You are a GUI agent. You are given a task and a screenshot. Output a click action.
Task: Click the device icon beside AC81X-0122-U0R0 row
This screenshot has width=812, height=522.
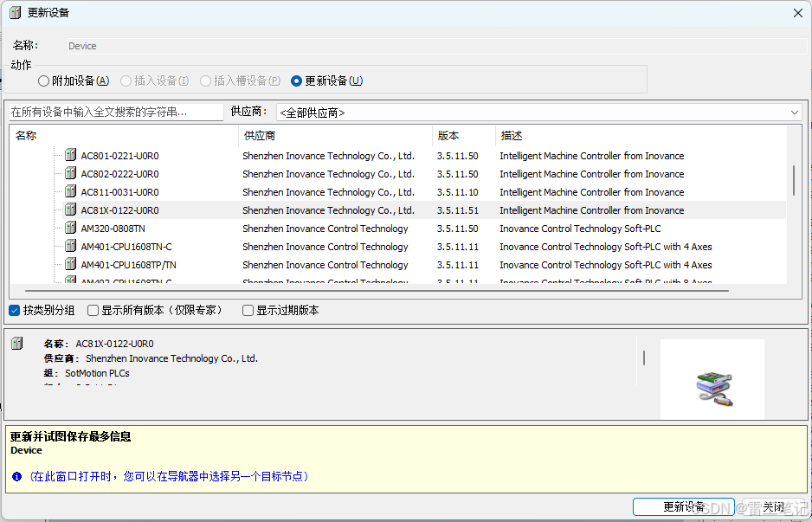[70, 209]
